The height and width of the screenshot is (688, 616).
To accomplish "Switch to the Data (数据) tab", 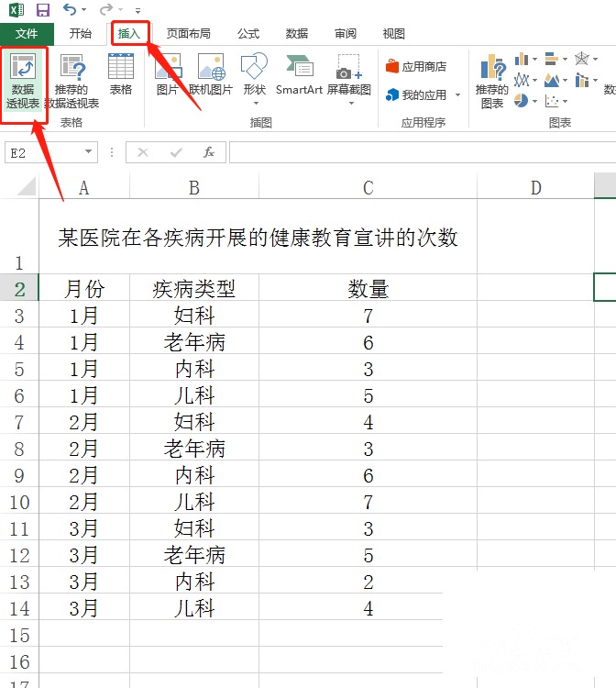I will [297, 33].
